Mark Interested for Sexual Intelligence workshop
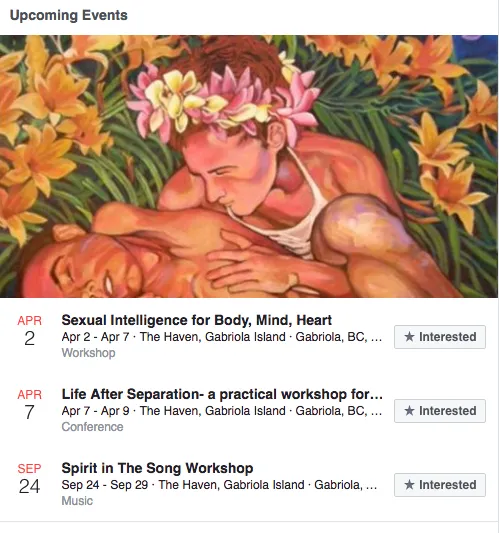Image resolution: width=499 pixels, height=533 pixels. (440, 337)
